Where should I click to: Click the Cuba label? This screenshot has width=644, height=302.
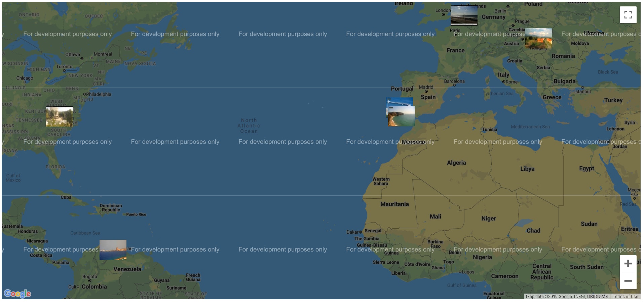click(x=66, y=197)
